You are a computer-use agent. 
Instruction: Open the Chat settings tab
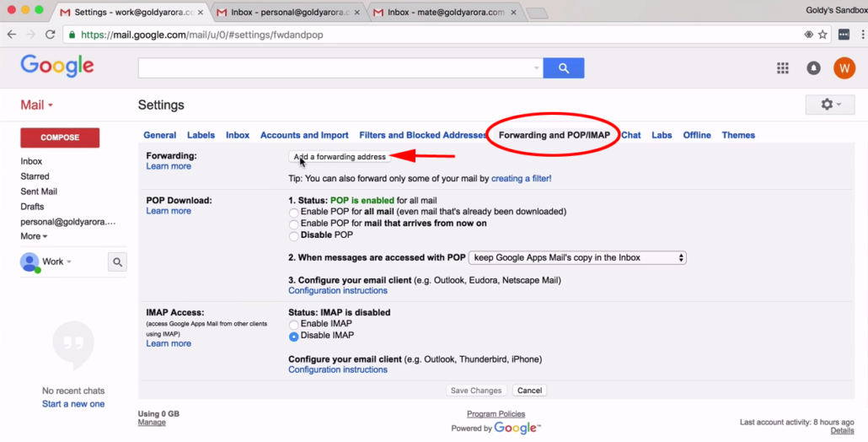631,135
